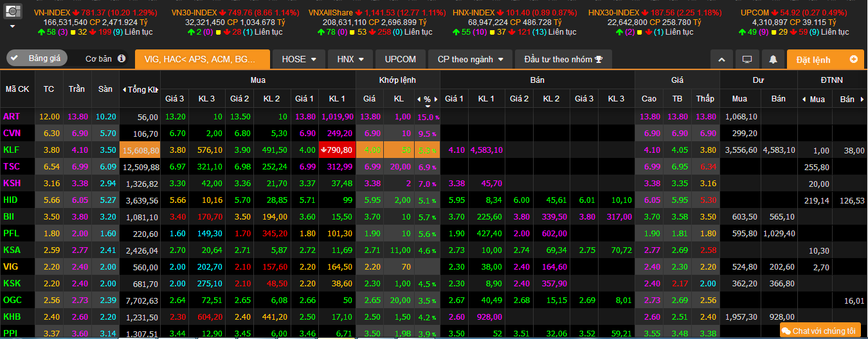Select TSC stock symbol
This screenshot has width=868, height=339.
12,166
